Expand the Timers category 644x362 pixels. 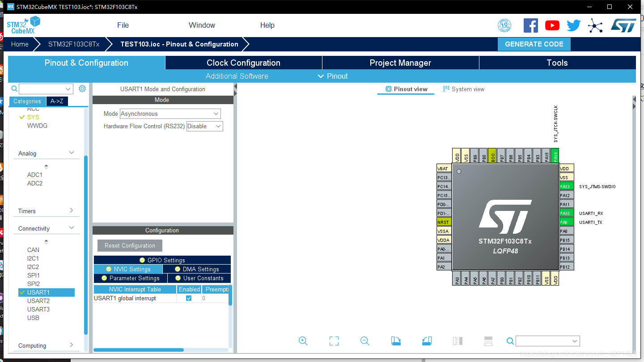[72, 210]
